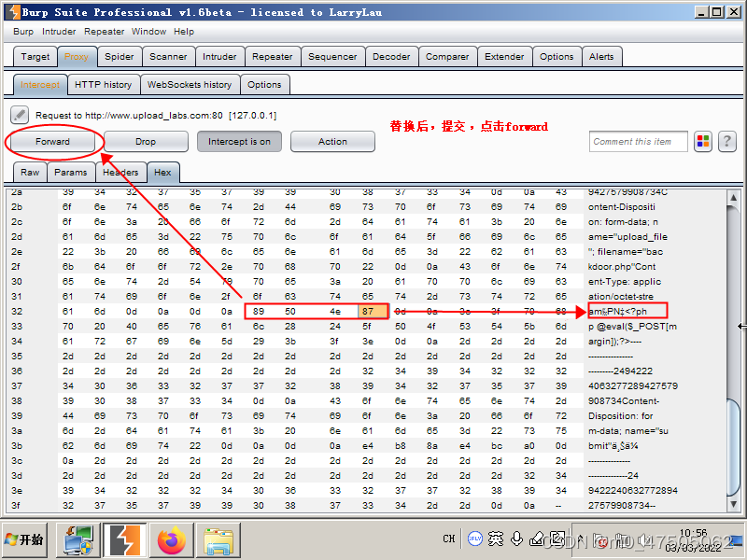Viewport: 747px width, 560px height.
Task: Click the Forward button
Action: pos(52,142)
